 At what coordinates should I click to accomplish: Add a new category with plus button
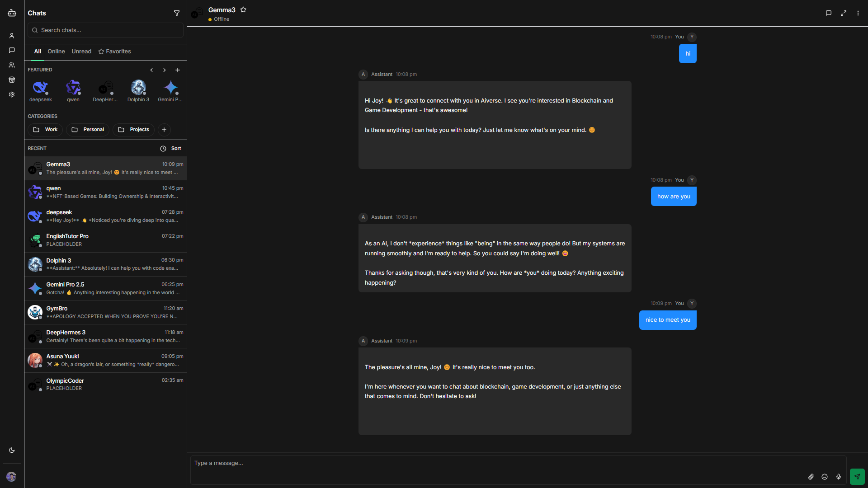[164, 130]
